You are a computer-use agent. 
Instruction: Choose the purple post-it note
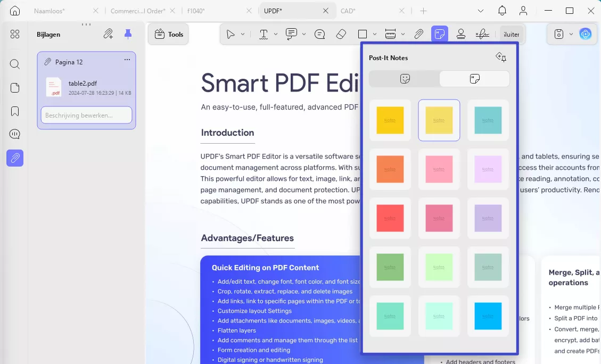[x=488, y=218]
